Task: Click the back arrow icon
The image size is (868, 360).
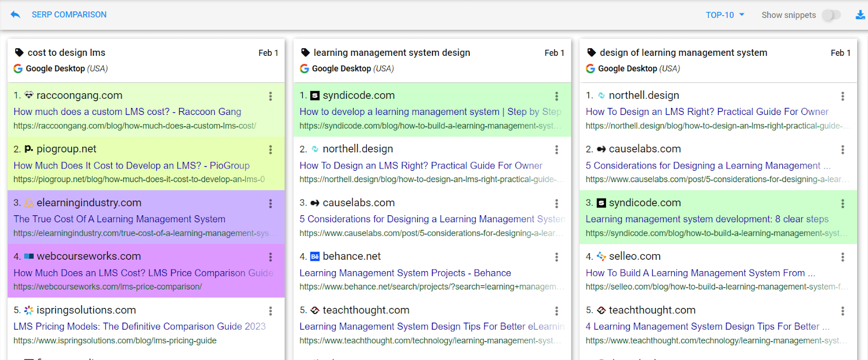Action: pos(15,15)
